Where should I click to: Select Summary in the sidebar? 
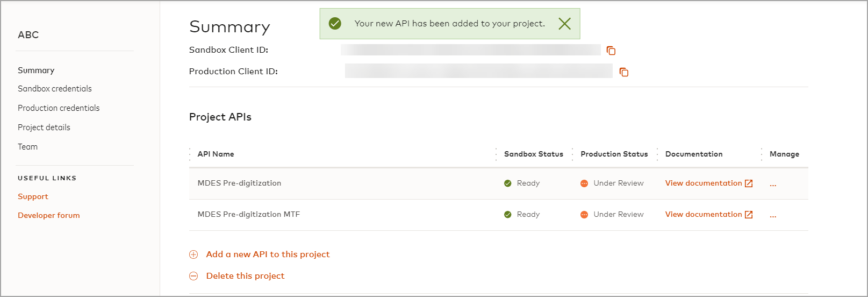click(x=36, y=70)
